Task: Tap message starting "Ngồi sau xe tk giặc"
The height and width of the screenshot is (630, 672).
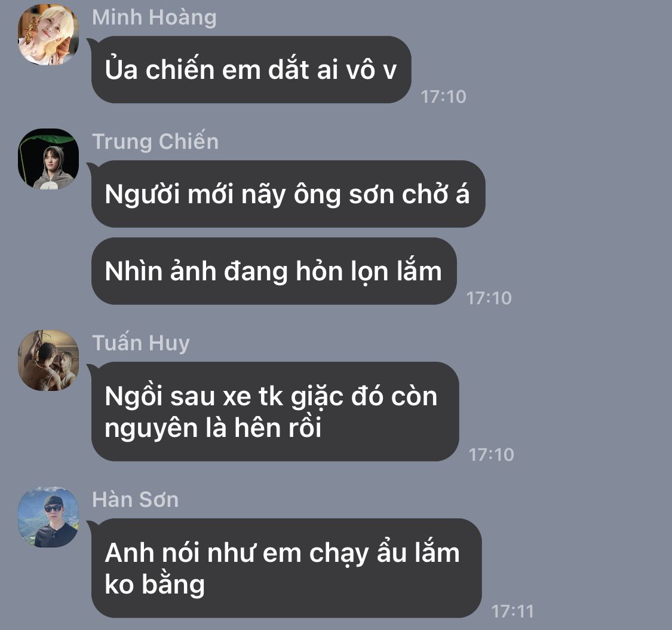Action: click(275, 412)
